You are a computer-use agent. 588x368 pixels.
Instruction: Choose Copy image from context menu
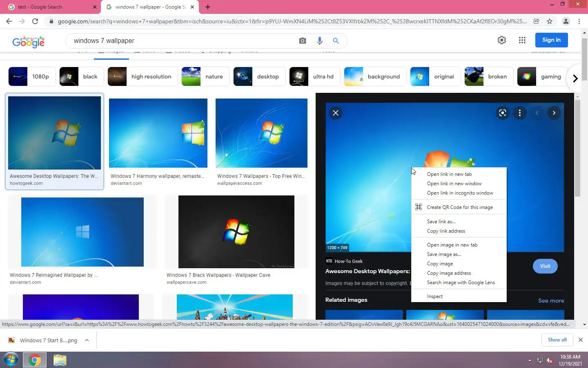(x=459, y=264)
